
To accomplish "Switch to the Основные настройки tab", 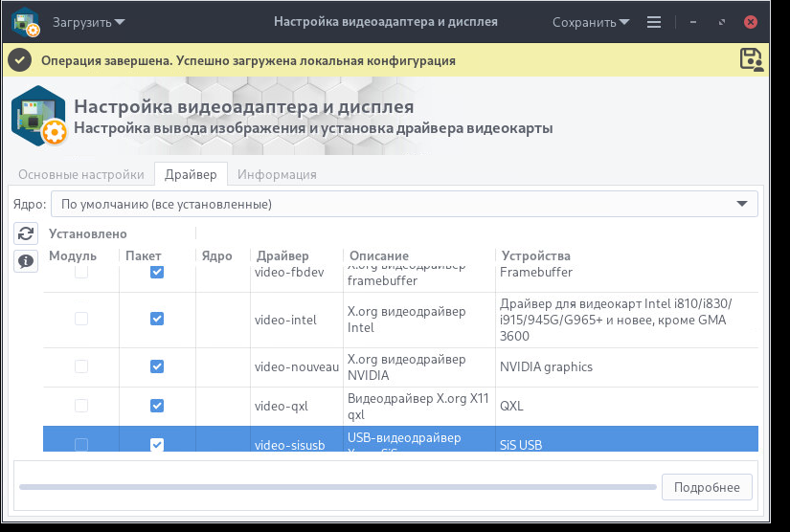I will tap(81, 174).
